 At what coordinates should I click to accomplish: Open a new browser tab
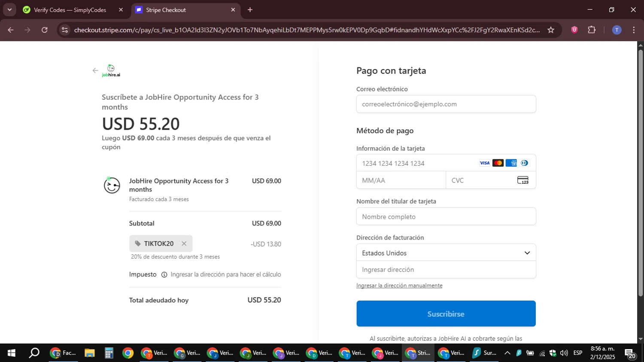[x=250, y=10]
